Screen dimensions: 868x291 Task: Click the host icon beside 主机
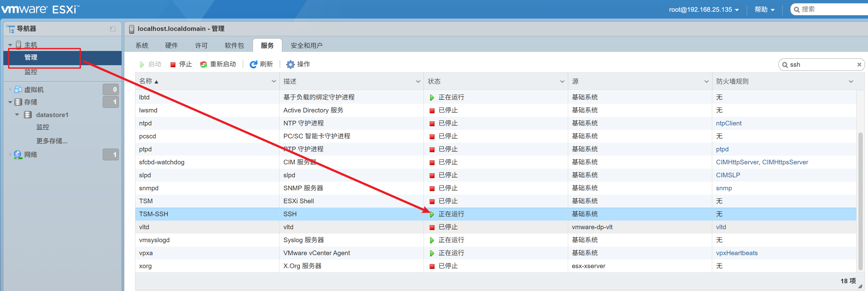click(x=19, y=44)
